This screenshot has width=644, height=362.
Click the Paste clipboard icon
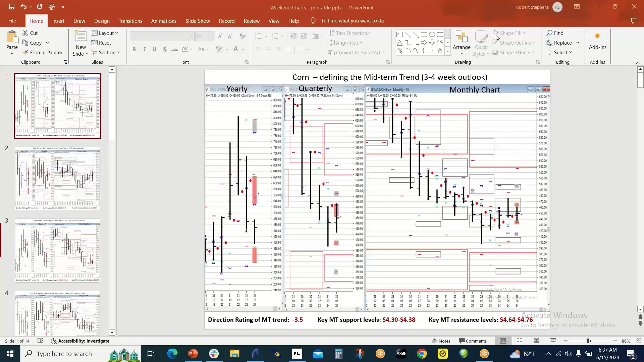pyautogui.click(x=12, y=37)
